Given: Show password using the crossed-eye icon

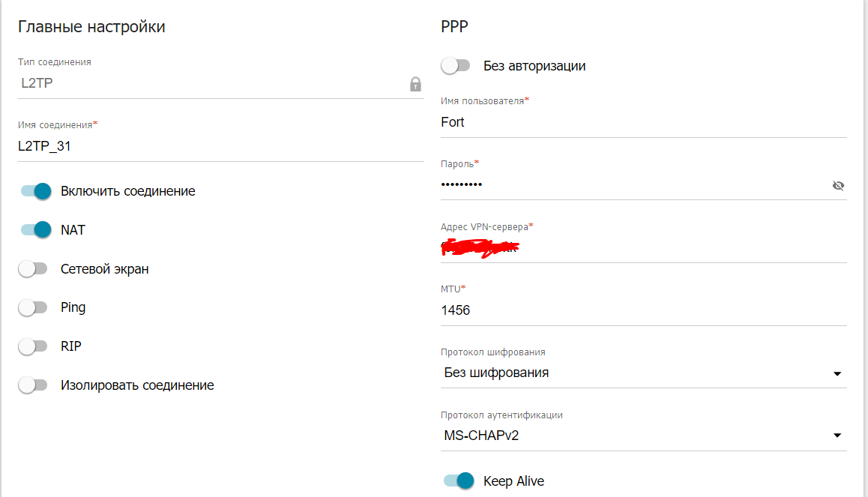Looking at the screenshot, I should click(838, 185).
